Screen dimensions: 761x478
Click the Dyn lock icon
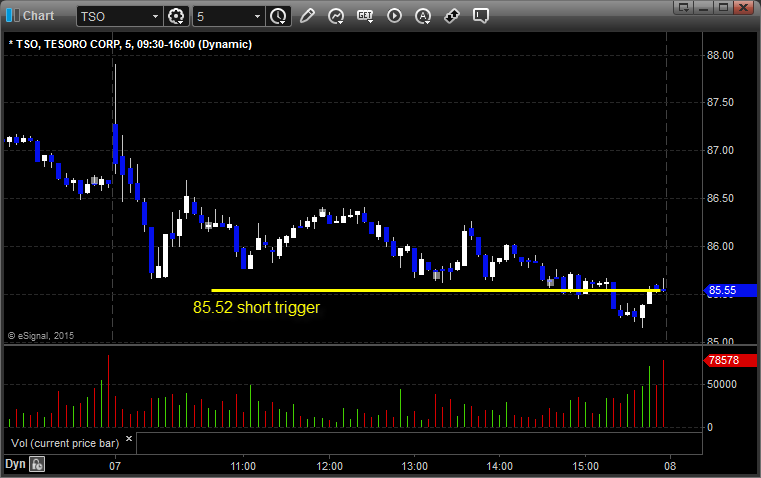pyautogui.click(x=37, y=464)
